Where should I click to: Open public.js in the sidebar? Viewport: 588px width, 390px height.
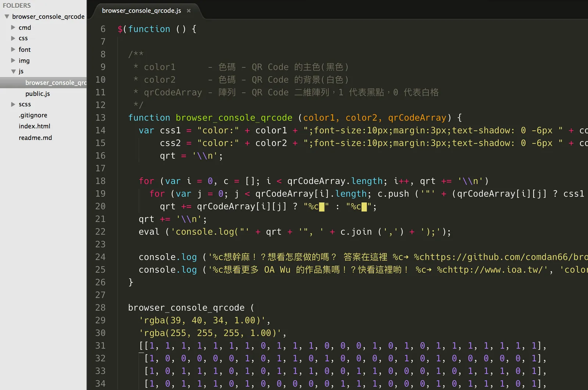point(37,94)
